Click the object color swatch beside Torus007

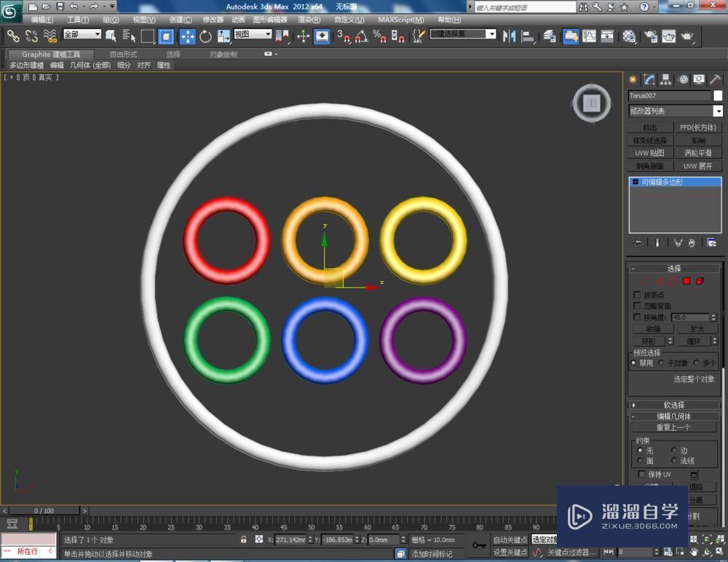point(717,95)
